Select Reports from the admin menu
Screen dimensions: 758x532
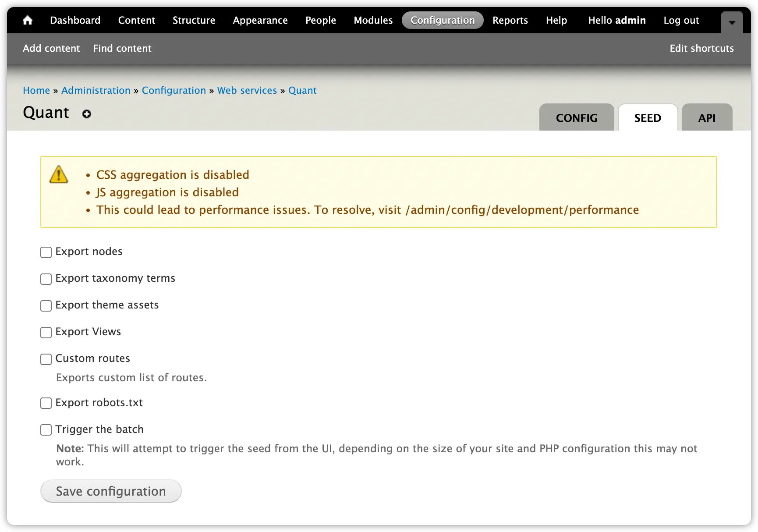click(x=510, y=20)
